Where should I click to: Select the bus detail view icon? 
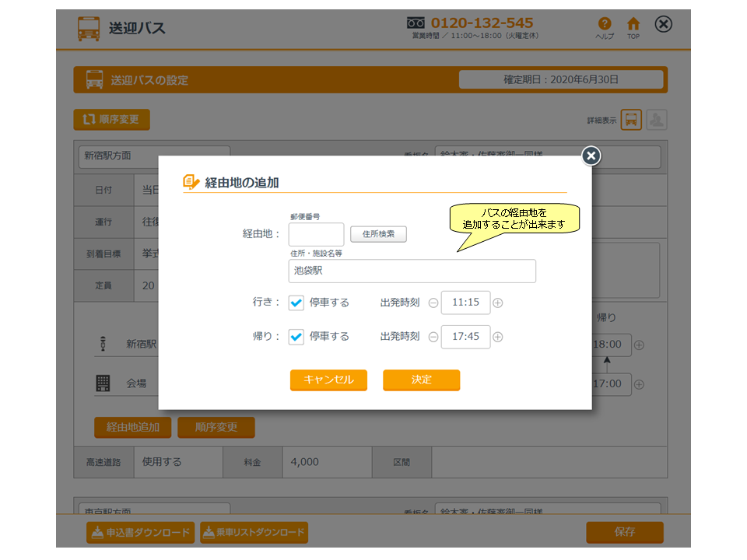631,120
